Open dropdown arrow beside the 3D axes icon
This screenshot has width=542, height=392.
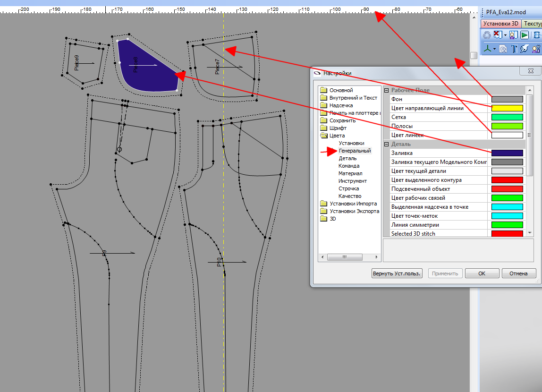494,49
